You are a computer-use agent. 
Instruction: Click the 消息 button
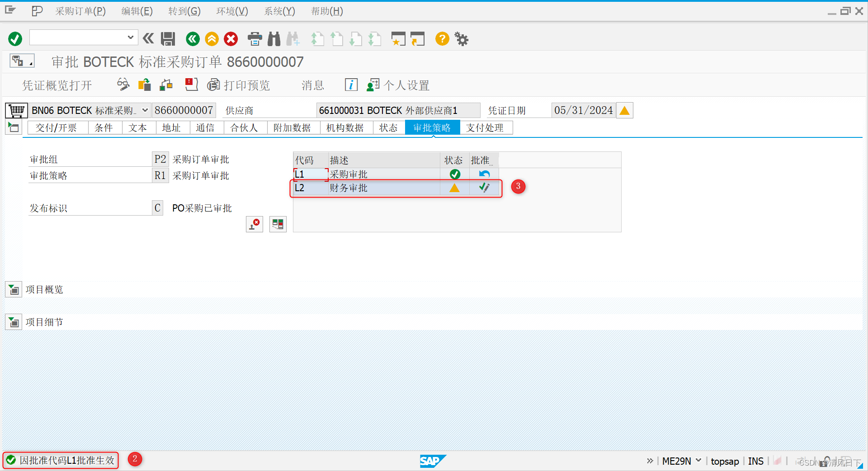click(313, 85)
